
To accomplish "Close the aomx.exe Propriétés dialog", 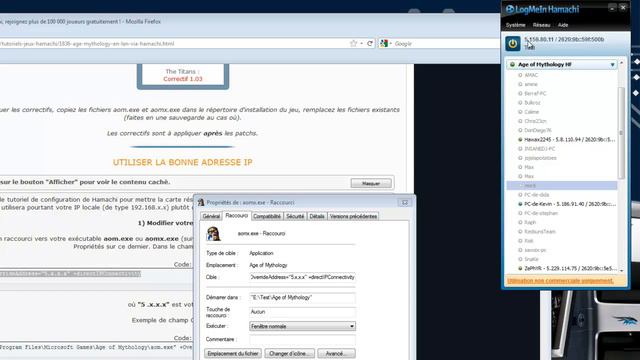I will pos(404,202).
